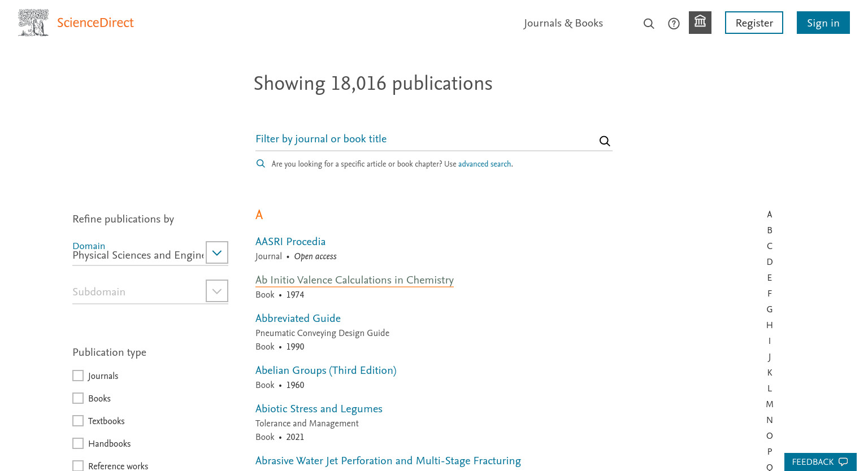Check the Journals checkbox
The width and height of the screenshot is (868, 471).
pos(78,376)
